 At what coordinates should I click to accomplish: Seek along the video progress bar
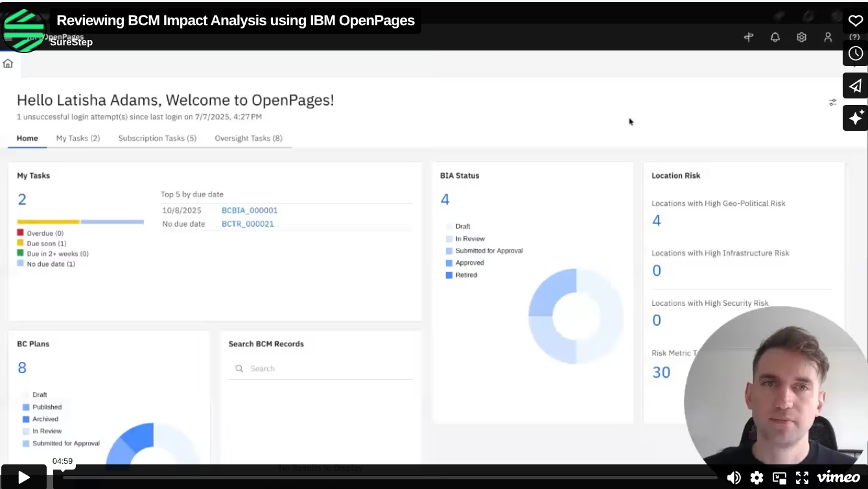click(x=389, y=478)
